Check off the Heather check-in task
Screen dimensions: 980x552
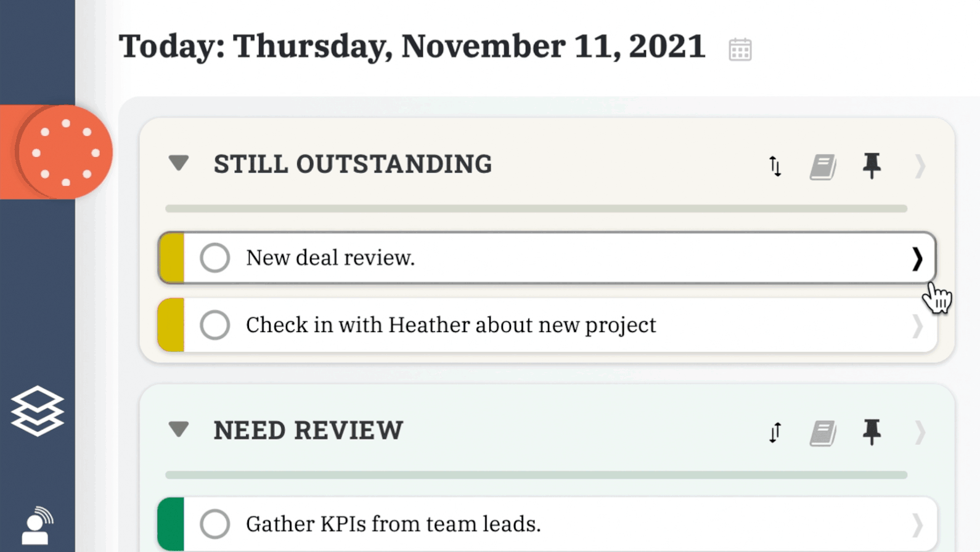point(214,325)
